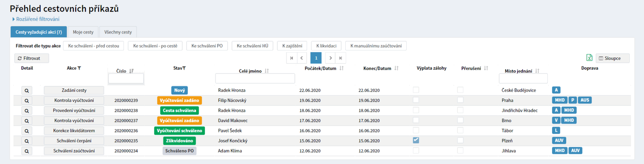Viewport: 644px width, 164px height.
Task: Toggle Přerušení checkbox for David Makovec
Action: coord(460,120)
